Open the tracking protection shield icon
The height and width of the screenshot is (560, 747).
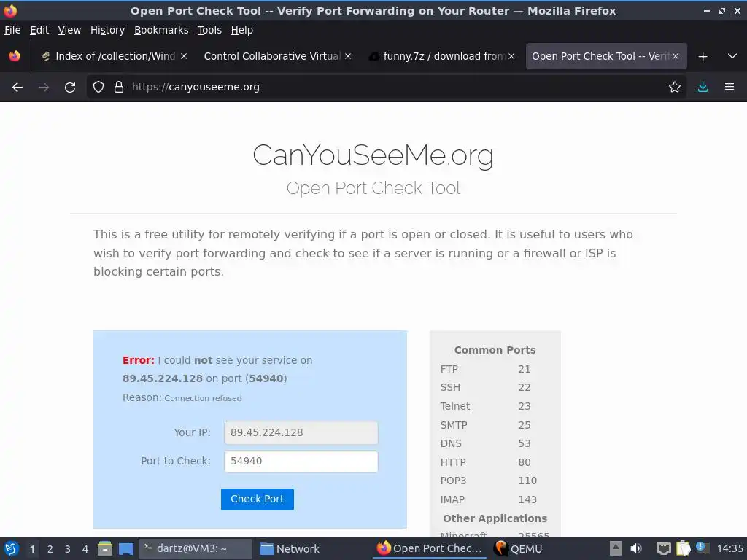(x=98, y=87)
